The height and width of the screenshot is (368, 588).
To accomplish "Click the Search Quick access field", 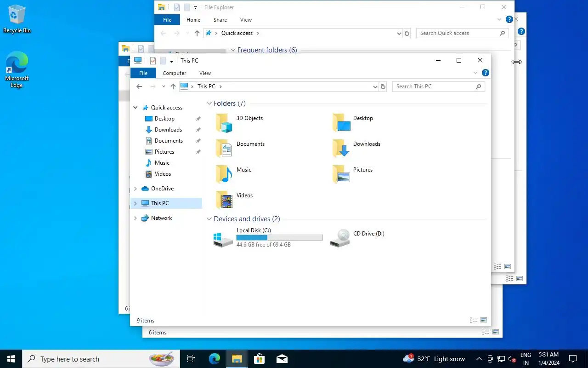I will [x=463, y=33].
